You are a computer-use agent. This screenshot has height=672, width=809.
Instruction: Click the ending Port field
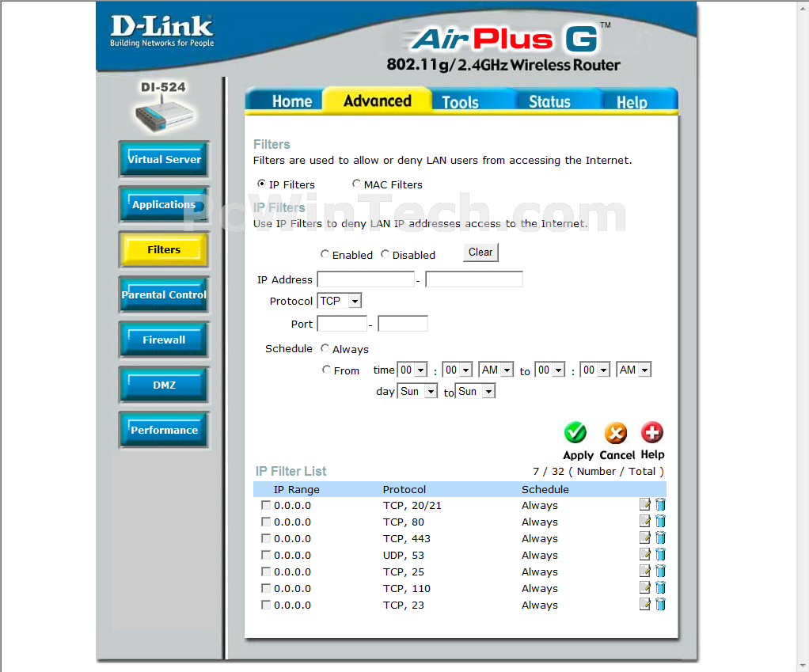tap(403, 324)
